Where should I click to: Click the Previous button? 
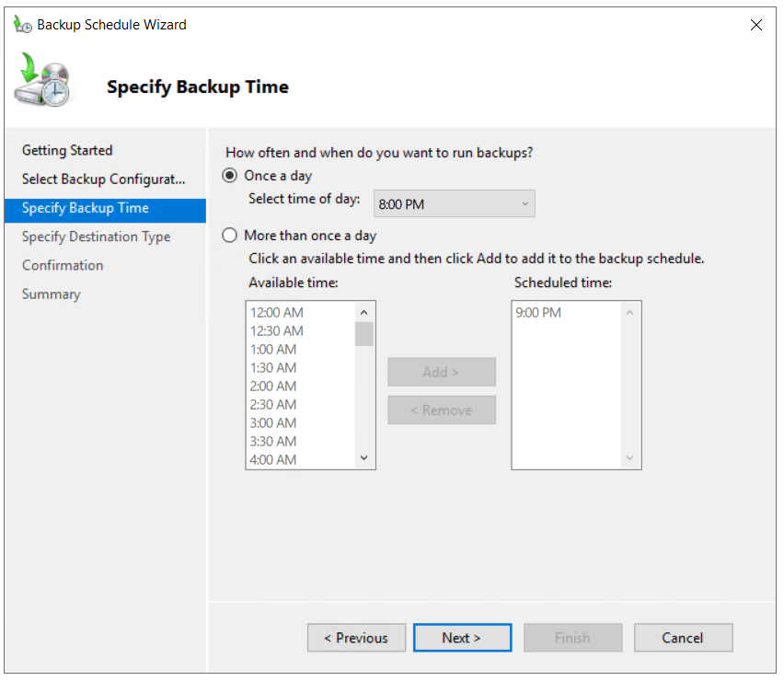(355, 638)
